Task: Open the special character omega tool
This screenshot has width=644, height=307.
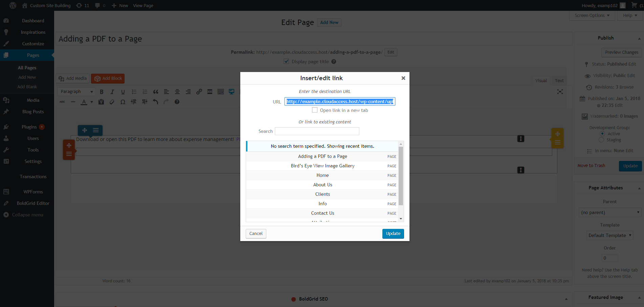Action: pyautogui.click(x=123, y=102)
